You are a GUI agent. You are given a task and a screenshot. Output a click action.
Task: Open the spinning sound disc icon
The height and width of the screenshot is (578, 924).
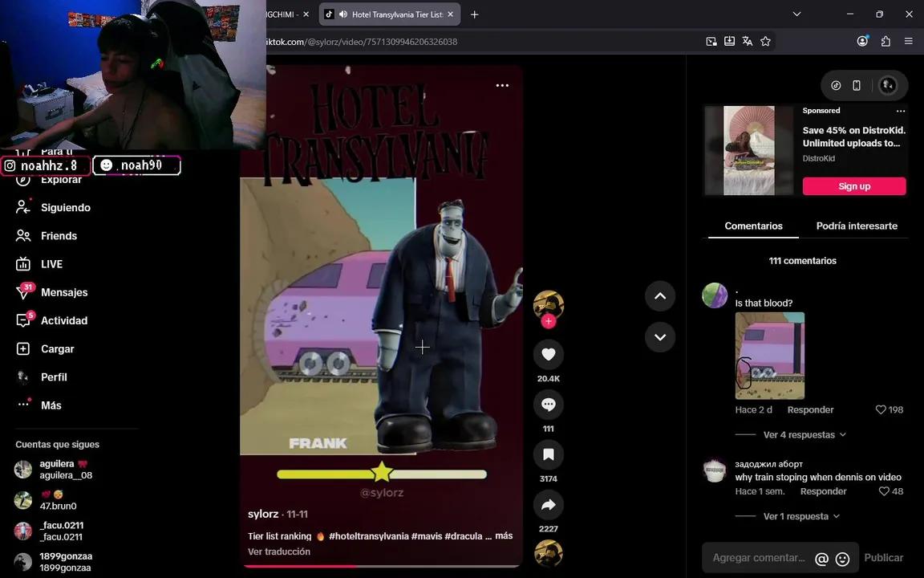[548, 553]
